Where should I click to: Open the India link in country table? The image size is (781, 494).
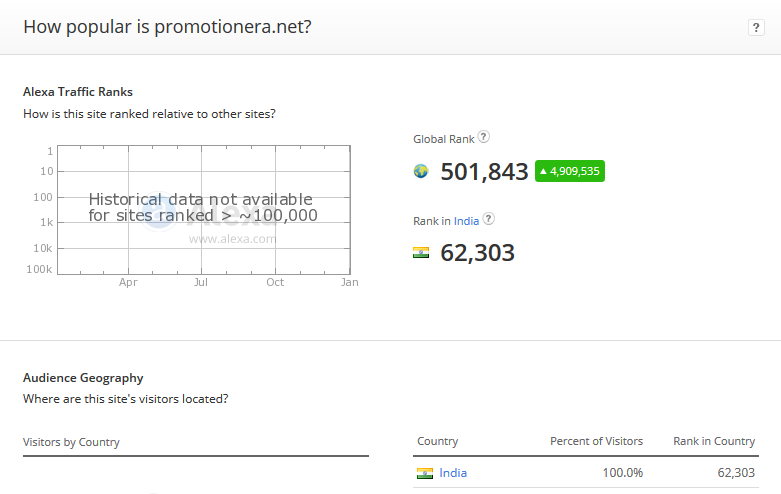coord(453,473)
